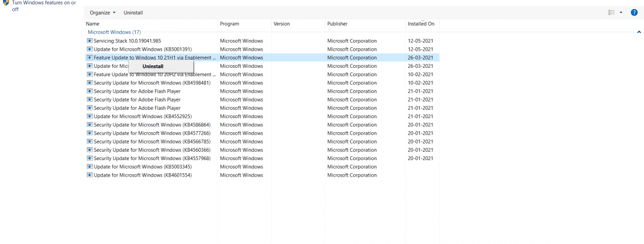644x244 pixels.
Task: Click the 10-02-2021 date of the KB4598481 row
Action: [x=421, y=83]
